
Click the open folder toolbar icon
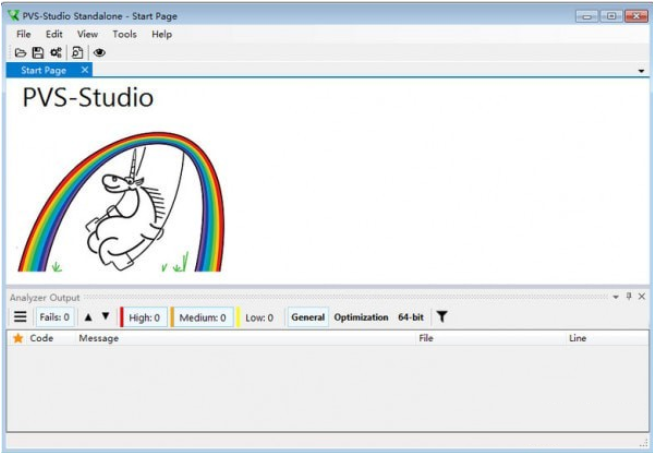(20, 52)
